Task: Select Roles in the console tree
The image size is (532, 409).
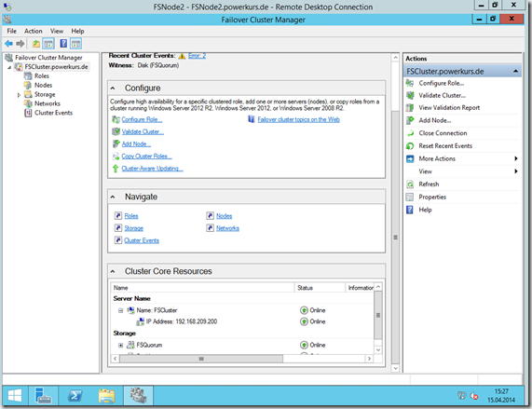Action: [42, 76]
